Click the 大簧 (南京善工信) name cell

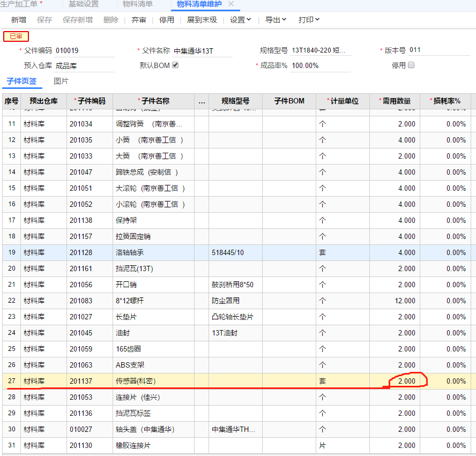pyautogui.click(x=154, y=156)
